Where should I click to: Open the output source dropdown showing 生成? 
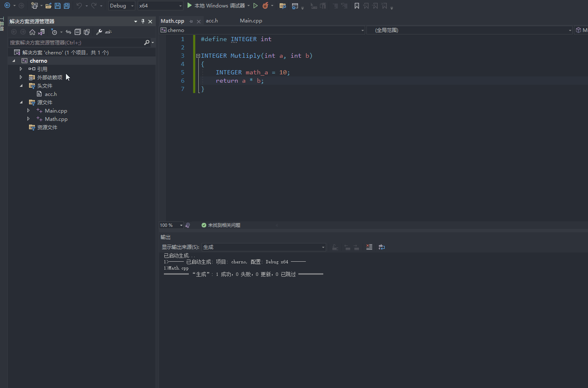click(x=264, y=247)
